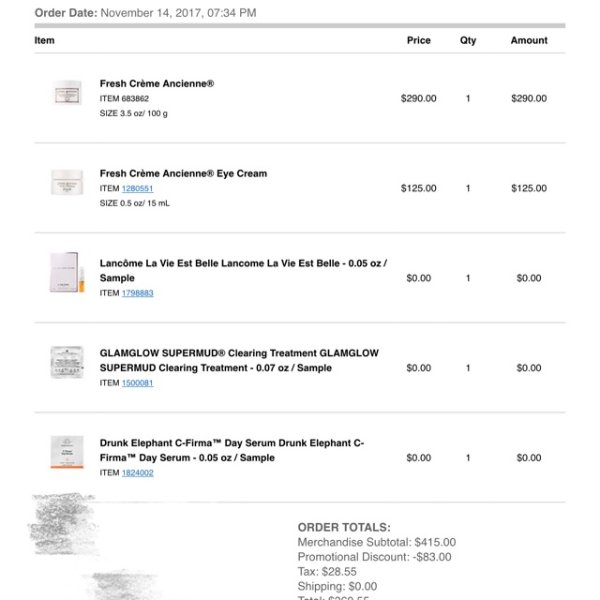Viewport: 600px width, 600px height.
Task: Click Fresh Crème Ancienne jar thumbnail
Action: click(x=67, y=93)
